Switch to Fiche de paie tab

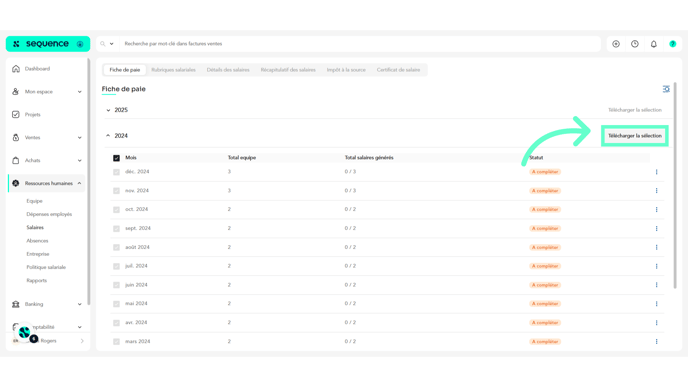pyautogui.click(x=125, y=70)
